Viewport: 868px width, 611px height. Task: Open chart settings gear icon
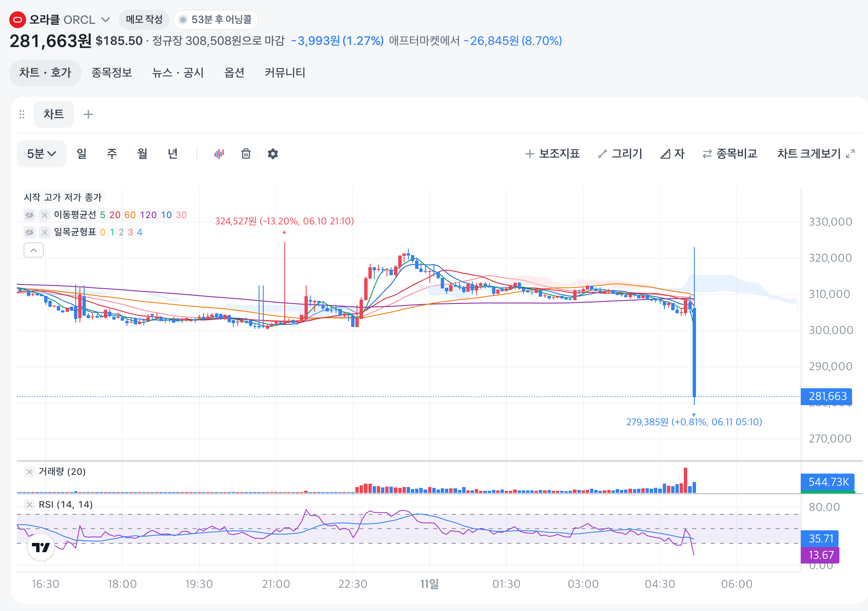point(273,154)
